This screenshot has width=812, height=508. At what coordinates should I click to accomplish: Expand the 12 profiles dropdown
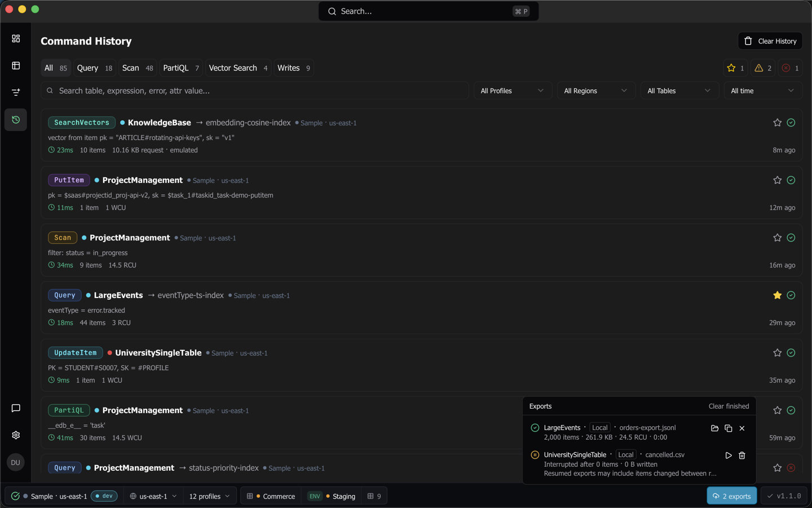tap(209, 496)
